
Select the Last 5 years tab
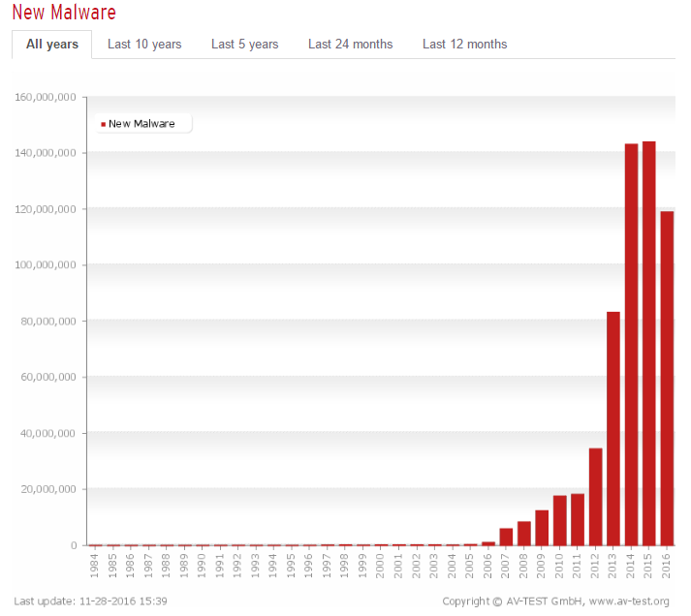244,45
